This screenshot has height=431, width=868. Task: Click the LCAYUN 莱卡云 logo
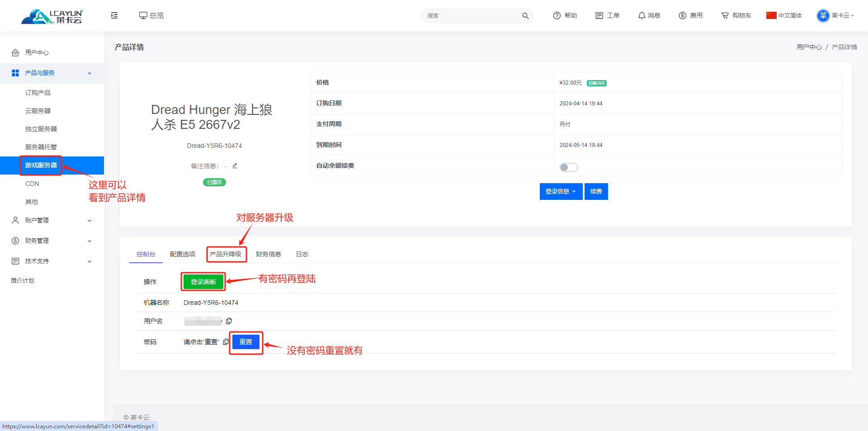[52, 16]
